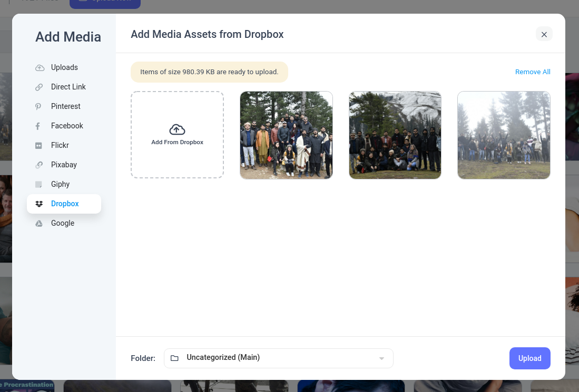Click the Google Drive icon
This screenshot has height=392, width=579.
tap(39, 224)
